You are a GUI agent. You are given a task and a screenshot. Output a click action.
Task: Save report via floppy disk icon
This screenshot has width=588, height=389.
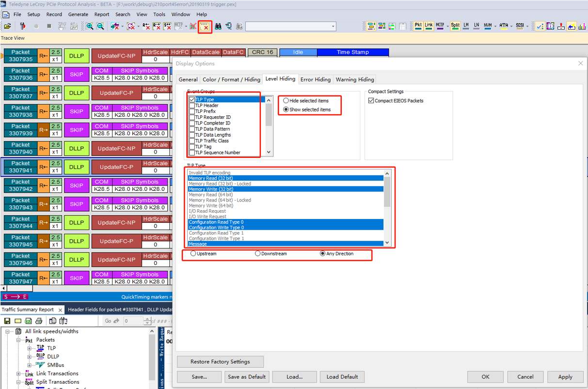[7, 321]
